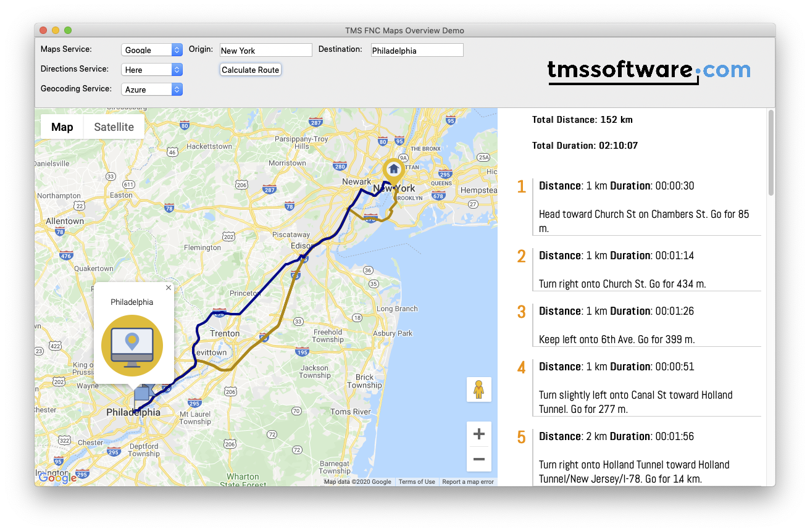Open the Maps Service dropdown
The width and height of the screenshot is (810, 532).
[152, 50]
